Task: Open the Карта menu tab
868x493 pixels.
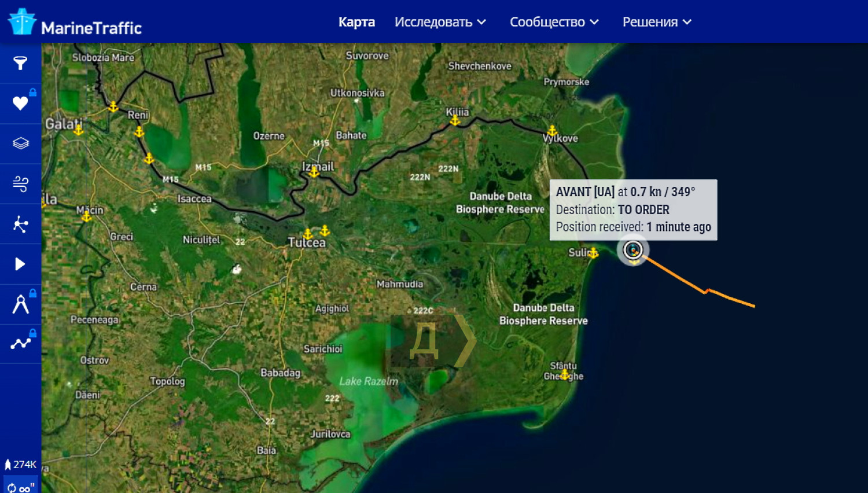Action: click(x=356, y=22)
